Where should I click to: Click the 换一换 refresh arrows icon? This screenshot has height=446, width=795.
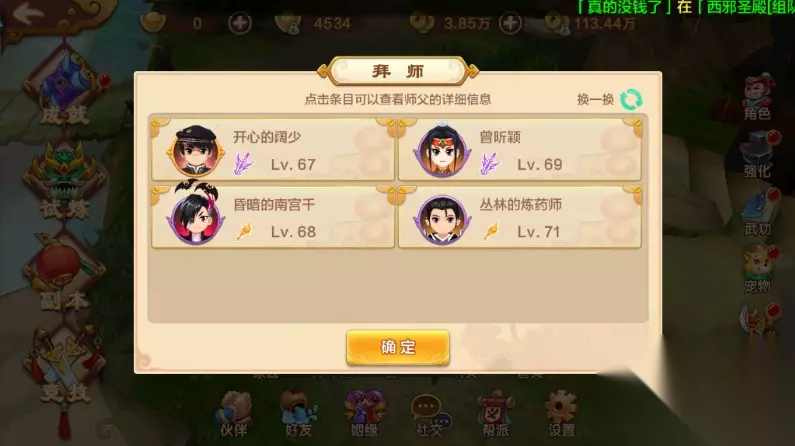click(631, 99)
